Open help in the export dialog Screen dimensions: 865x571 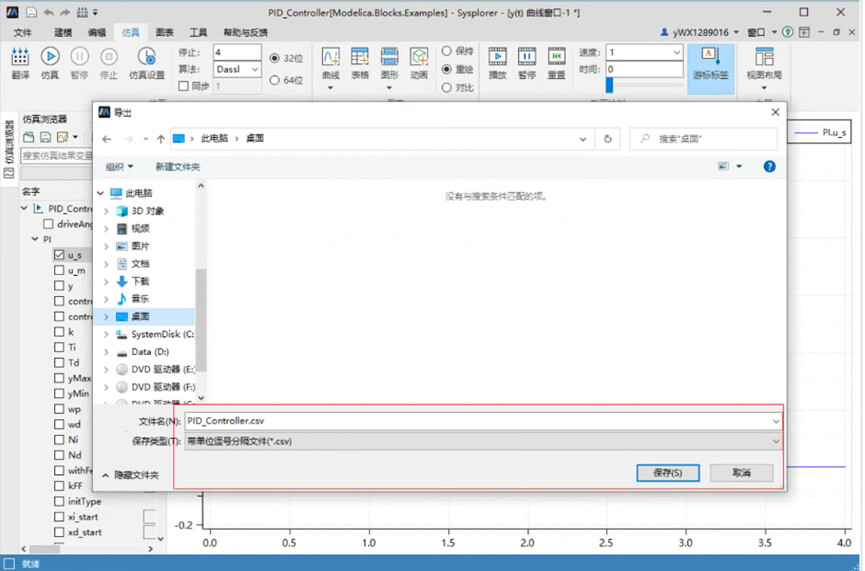769,167
